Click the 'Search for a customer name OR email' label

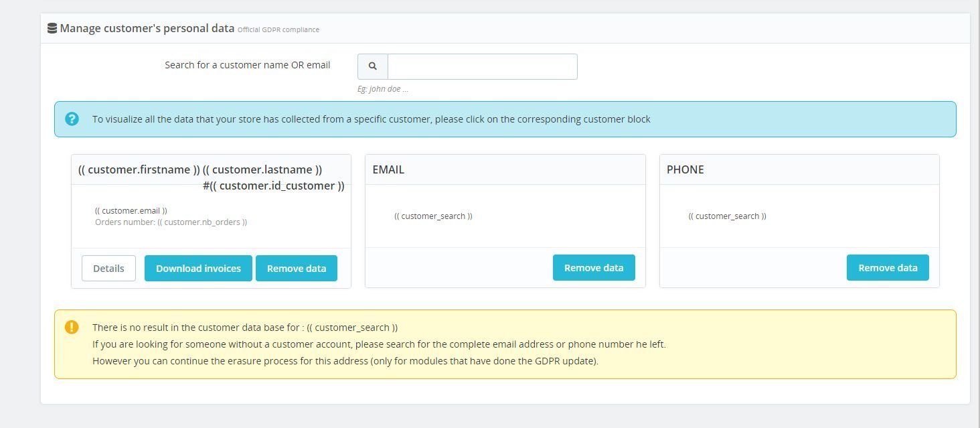tap(247, 65)
